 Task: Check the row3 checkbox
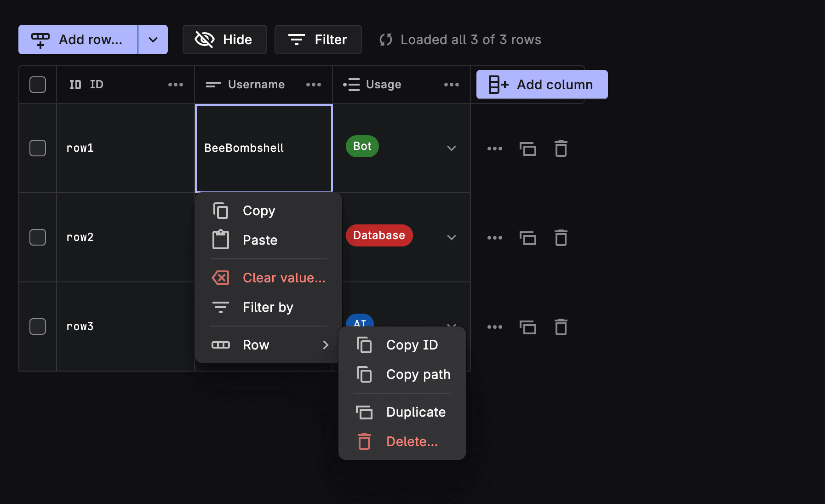point(38,326)
